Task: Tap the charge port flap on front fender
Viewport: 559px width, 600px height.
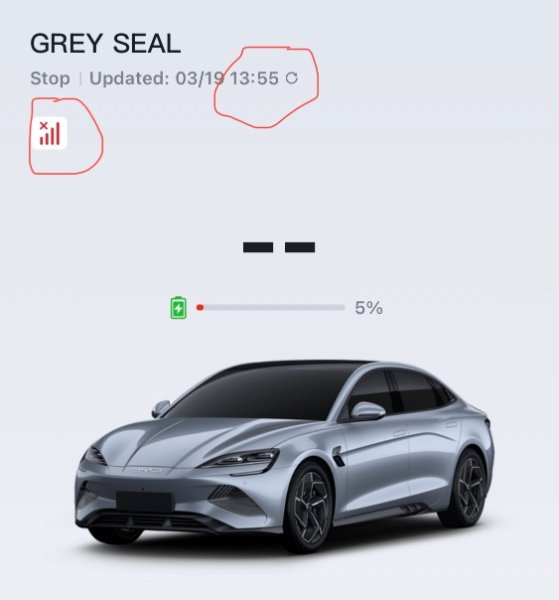Action: point(339,457)
